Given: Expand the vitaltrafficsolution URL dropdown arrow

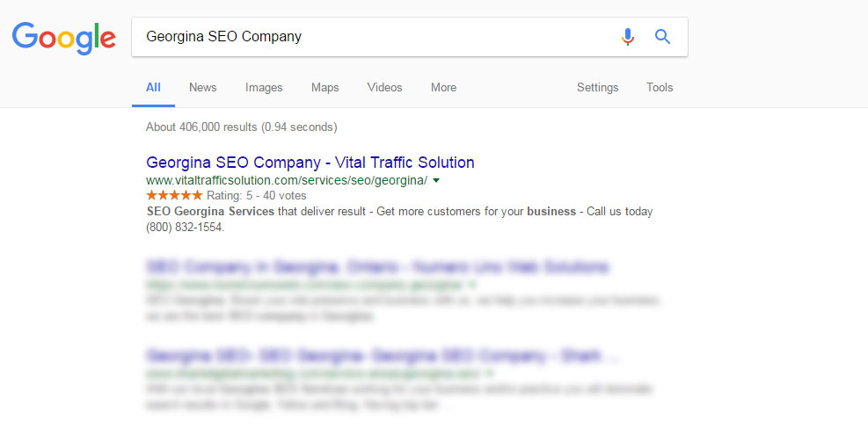Looking at the screenshot, I should 436,180.
